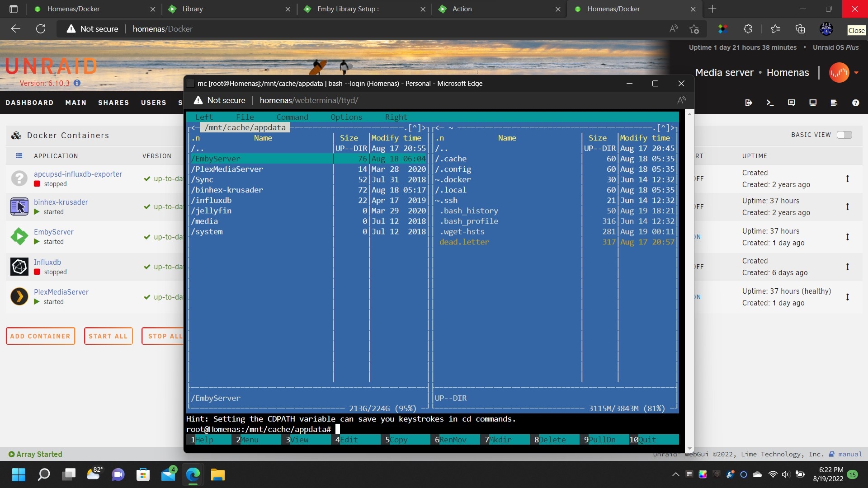Click the PlexMediaServer container icon
Image resolution: width=868 pixels, height=488 pixels.
19,296
